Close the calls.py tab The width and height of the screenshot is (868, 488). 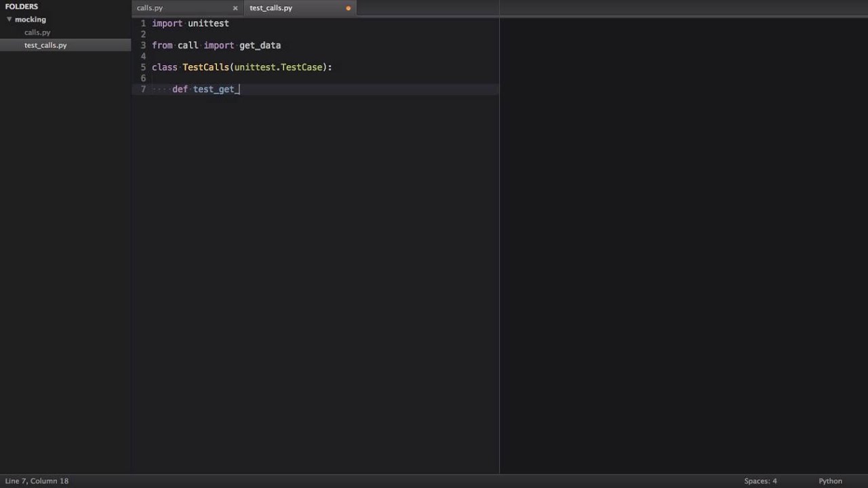[x=235, y=8]
